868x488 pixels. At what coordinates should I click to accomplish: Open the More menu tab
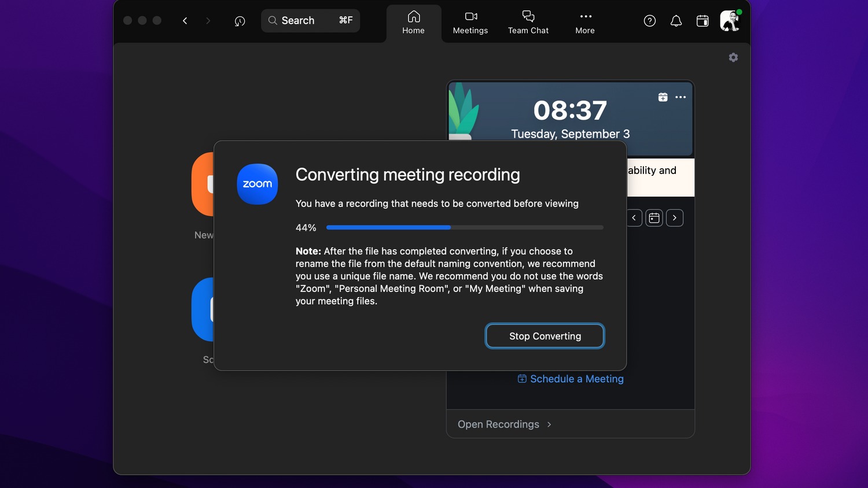pyautogui.click(x=585, y=23)
